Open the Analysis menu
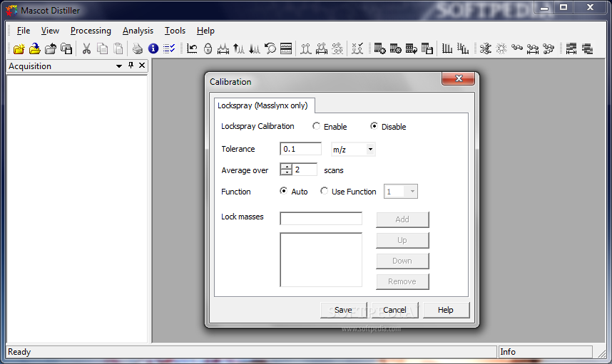The image size is (612, 364). [x=138, y=31]
